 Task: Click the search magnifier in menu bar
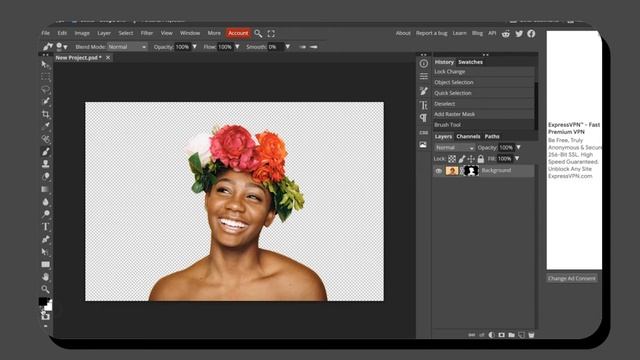coord(258,33)
